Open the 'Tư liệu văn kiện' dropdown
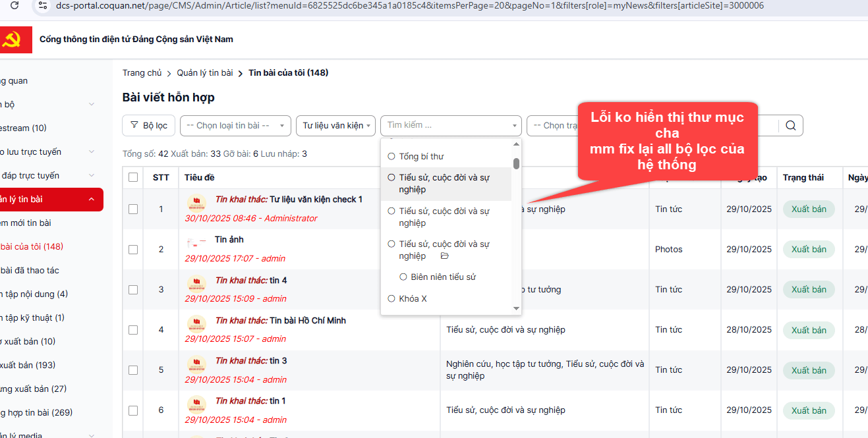Image resolution: width=868 pixels, height=438 pixels. pos(335,126)
